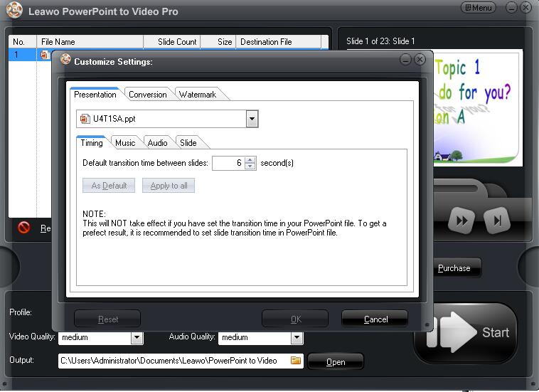Click the Slide Count column header
Image resolution: width=539 pixels, height=392 pixels.
pos(172,41)
